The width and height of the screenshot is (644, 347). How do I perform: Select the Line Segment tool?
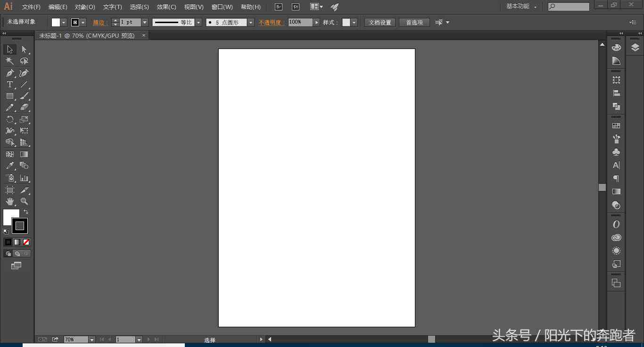click(24, 84)
